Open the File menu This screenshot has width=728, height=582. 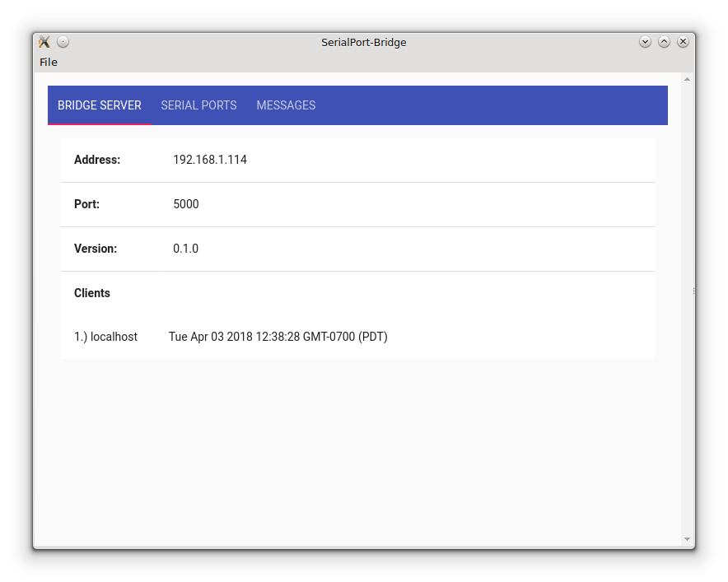pyautogui.click(x=49, y=62)
